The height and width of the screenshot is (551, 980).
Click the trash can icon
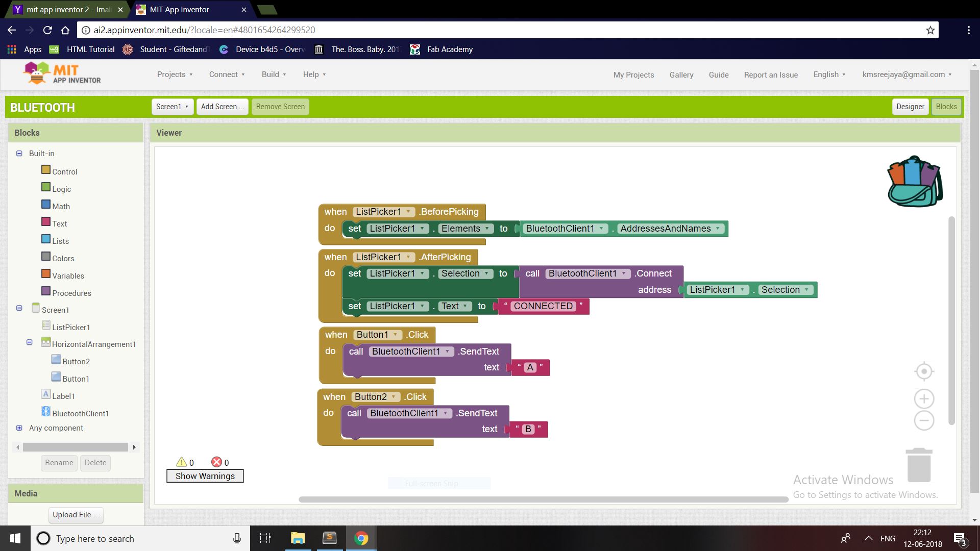(x=919, y=465)
